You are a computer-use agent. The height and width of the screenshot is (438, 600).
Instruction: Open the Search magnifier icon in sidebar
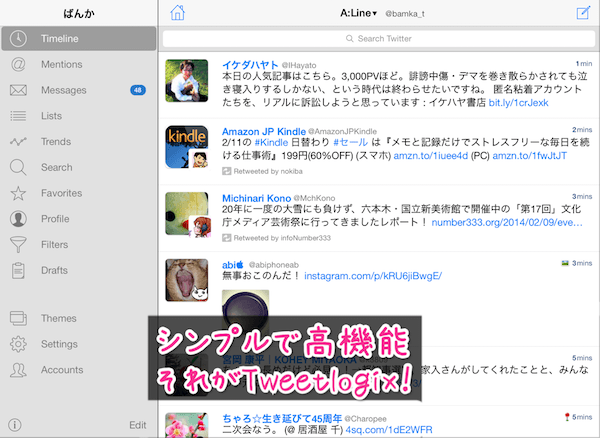[x=18, y=167]
